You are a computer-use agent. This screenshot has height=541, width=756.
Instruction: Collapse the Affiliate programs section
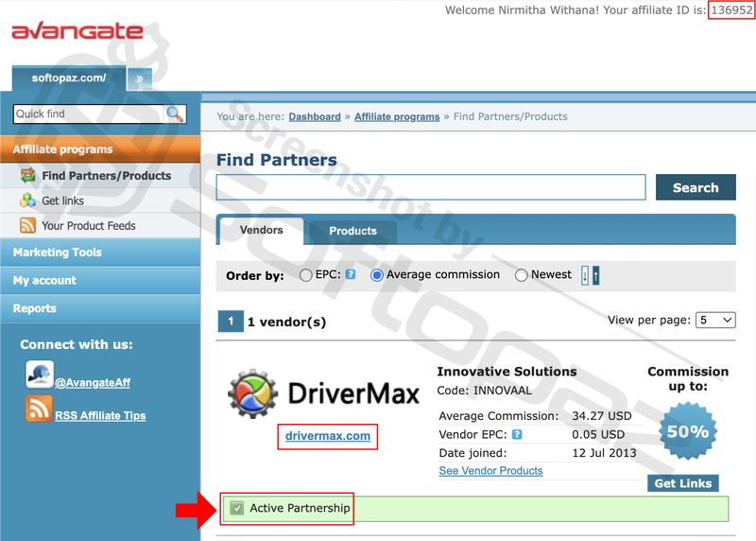[x=100, y=149]
